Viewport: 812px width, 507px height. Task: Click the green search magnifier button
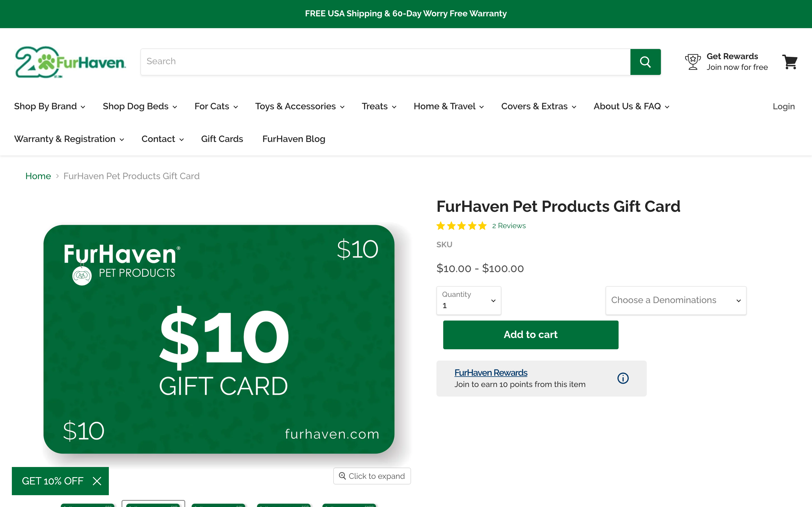coord(645,62)
